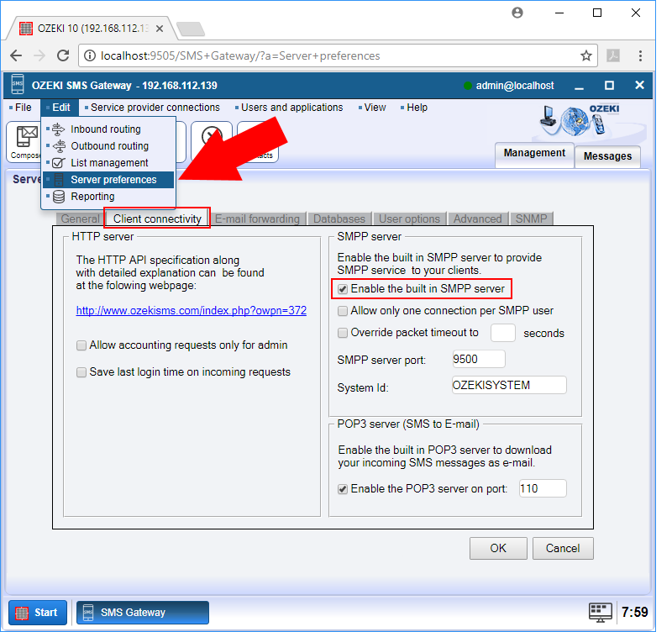Open the on-screen keyboard icon in the tray
This screenshot has width=672, height=632.
pos(600,613)
